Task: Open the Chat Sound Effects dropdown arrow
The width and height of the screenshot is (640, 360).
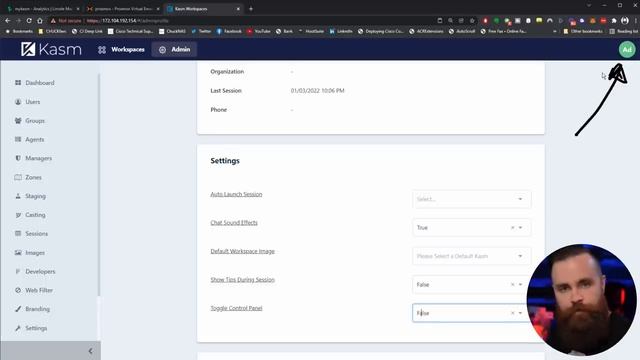Action: [x=520, y=227]
